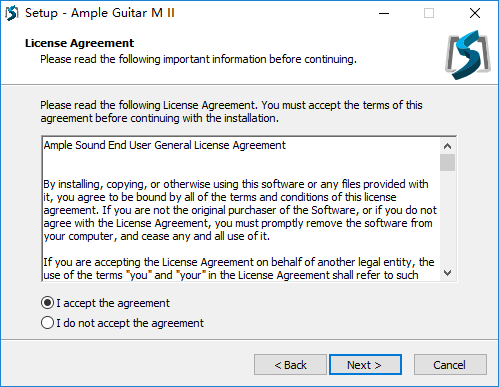Viewport: 499px width, 387px height.
Task: Click the scrollbar thumb in the license box
Action: point(447,162)
